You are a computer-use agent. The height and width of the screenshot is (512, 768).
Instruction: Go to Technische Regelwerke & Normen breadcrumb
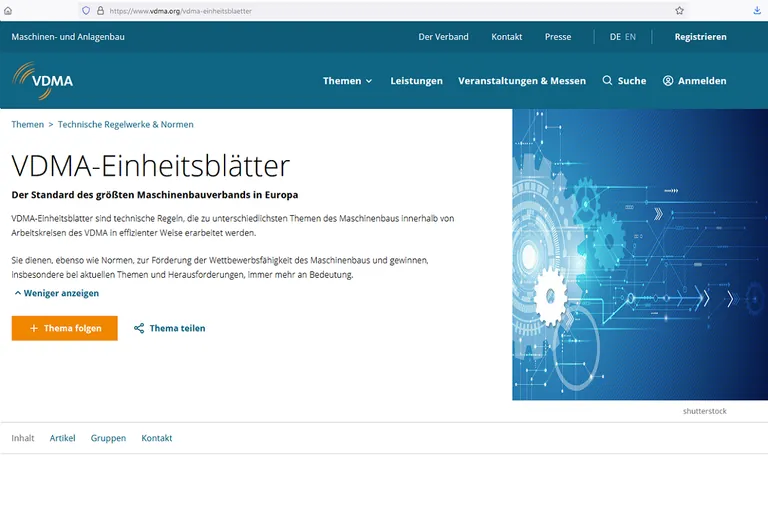pos(126,125)
